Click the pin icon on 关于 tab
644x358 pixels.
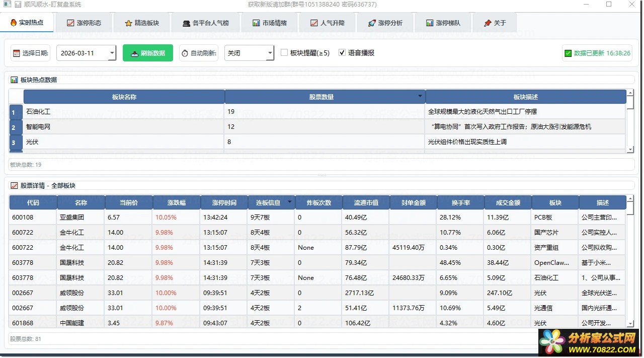487,23
